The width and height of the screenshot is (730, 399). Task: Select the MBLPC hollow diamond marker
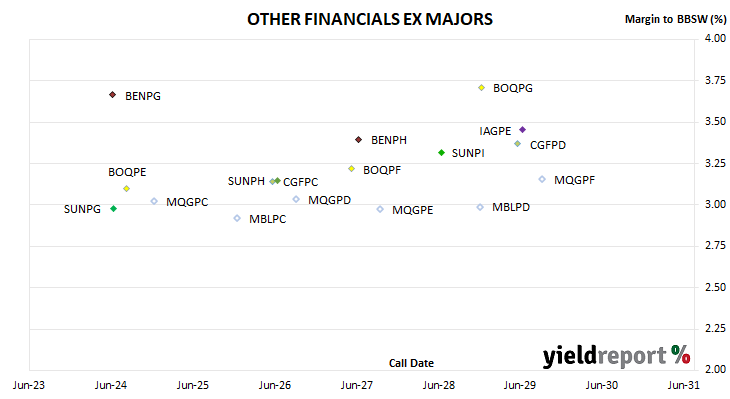(x=237, y=218)
